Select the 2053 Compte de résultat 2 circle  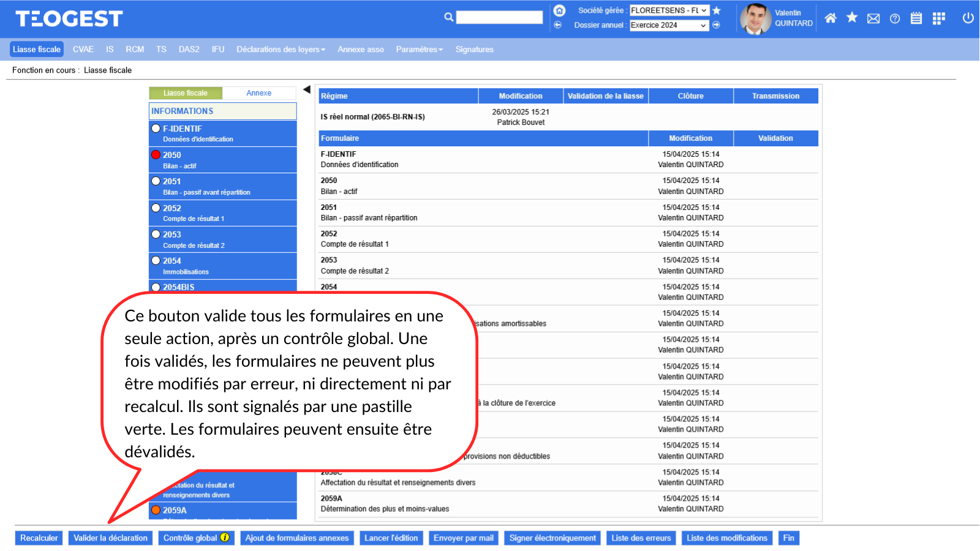click(x=156, y=234)
